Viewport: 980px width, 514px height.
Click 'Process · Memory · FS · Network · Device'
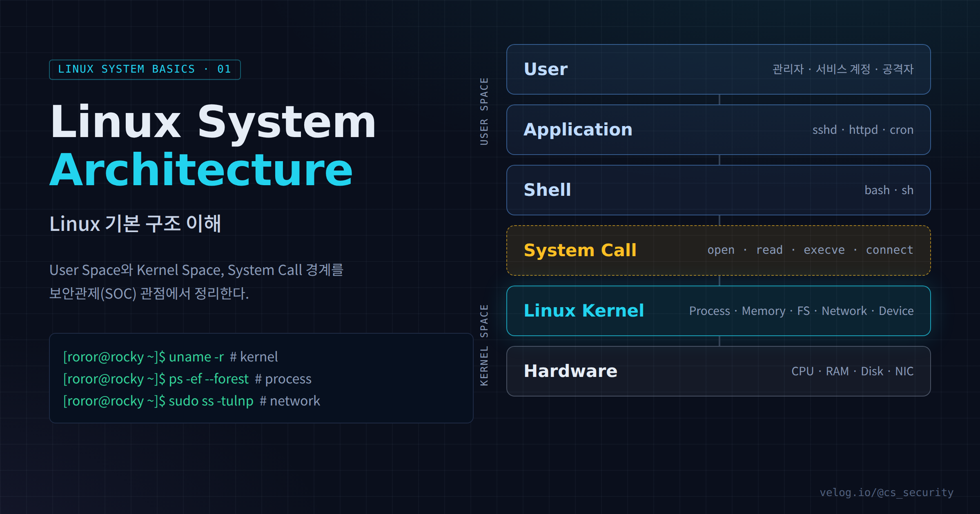point(801,311)
